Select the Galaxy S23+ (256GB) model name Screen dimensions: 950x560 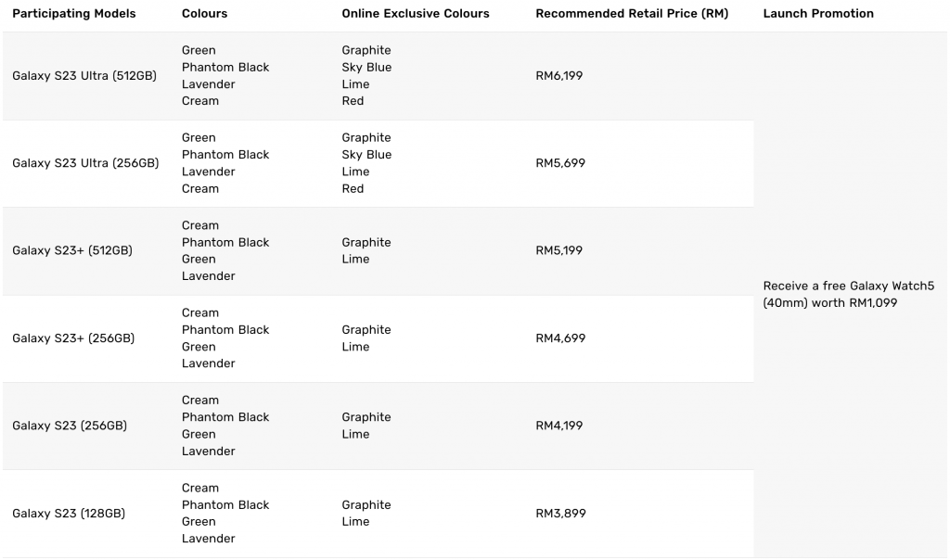coord(73,338)
